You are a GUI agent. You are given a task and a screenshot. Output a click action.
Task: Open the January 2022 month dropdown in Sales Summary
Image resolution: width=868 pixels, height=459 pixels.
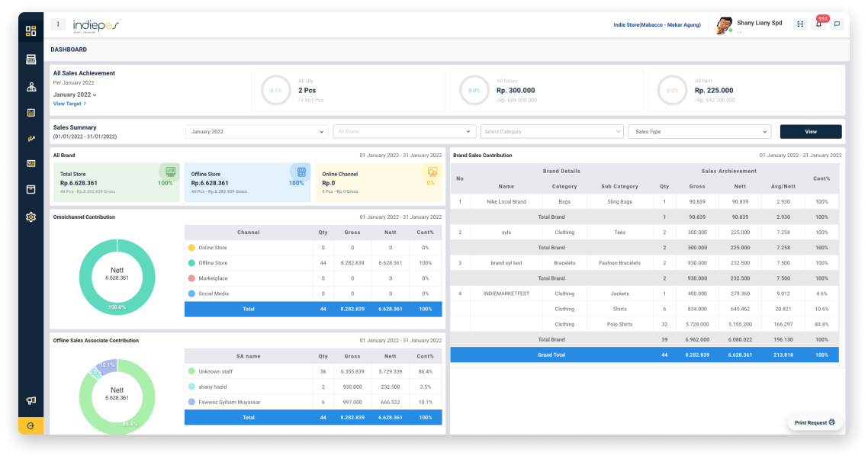(x=257, y=132)
